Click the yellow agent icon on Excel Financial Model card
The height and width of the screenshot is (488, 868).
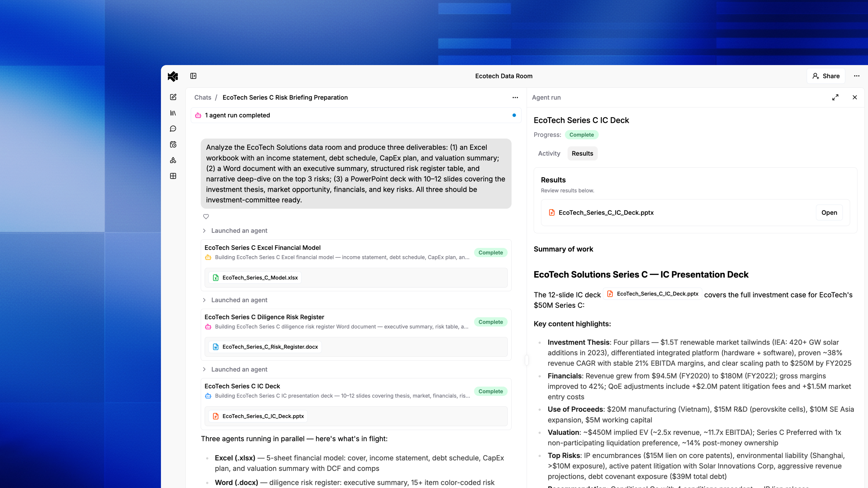click(x=208, y=258)
